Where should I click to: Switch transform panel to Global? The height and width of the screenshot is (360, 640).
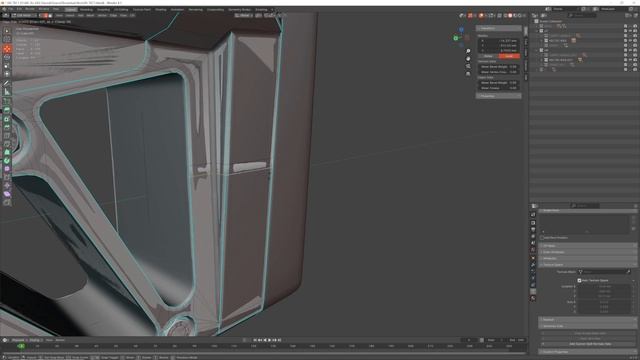[489, 56]
